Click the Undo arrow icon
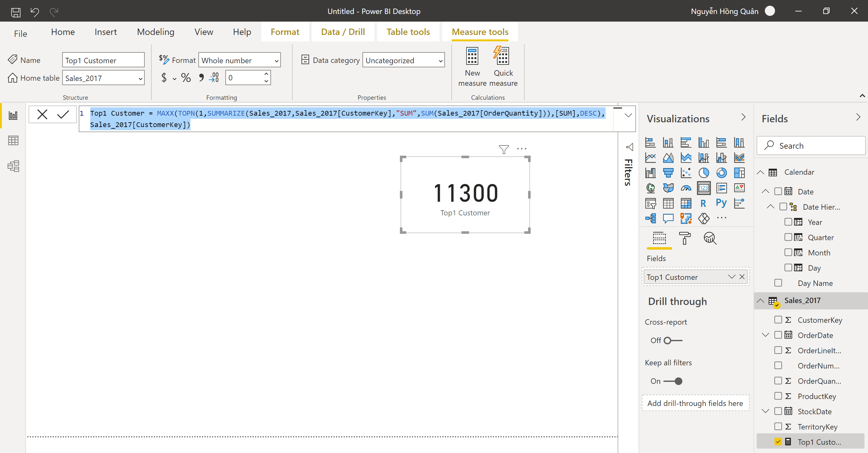Screen dimensions: 868x453 [35, 12]
